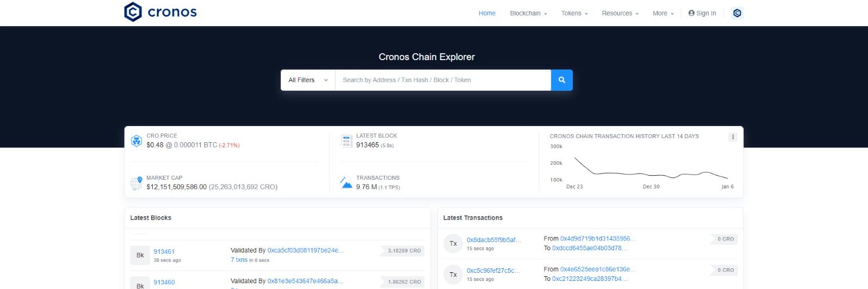This screenshot has width=868, height=289.
Task: Open validator 0x81e3e543647e466a5a
Action: tap(305, 281)
